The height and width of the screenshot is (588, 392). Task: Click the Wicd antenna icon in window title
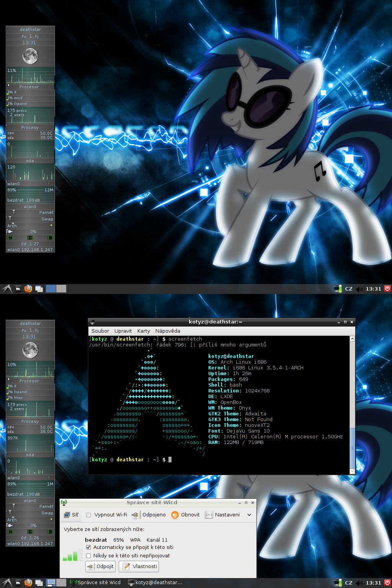pos(64,502)
